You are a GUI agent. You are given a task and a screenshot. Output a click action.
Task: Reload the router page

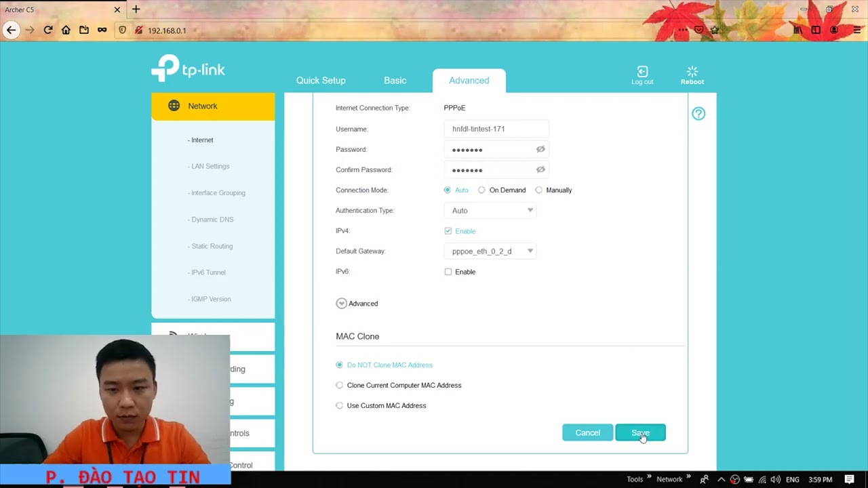[47, 30]
